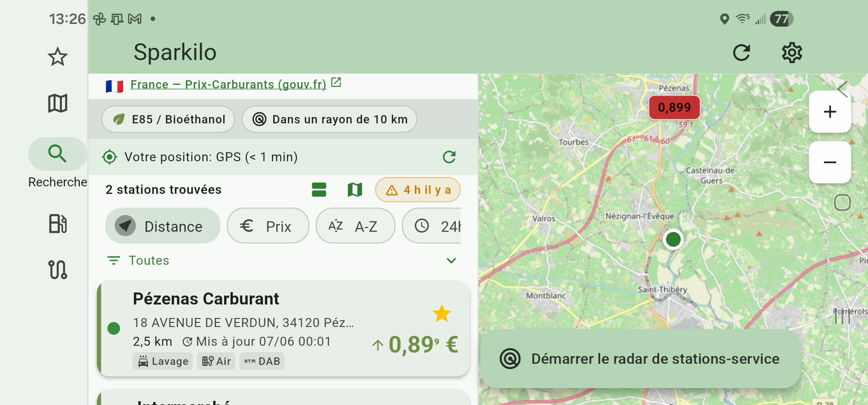Click the 0,89 € price on Pézenas card

click(423, 344)
